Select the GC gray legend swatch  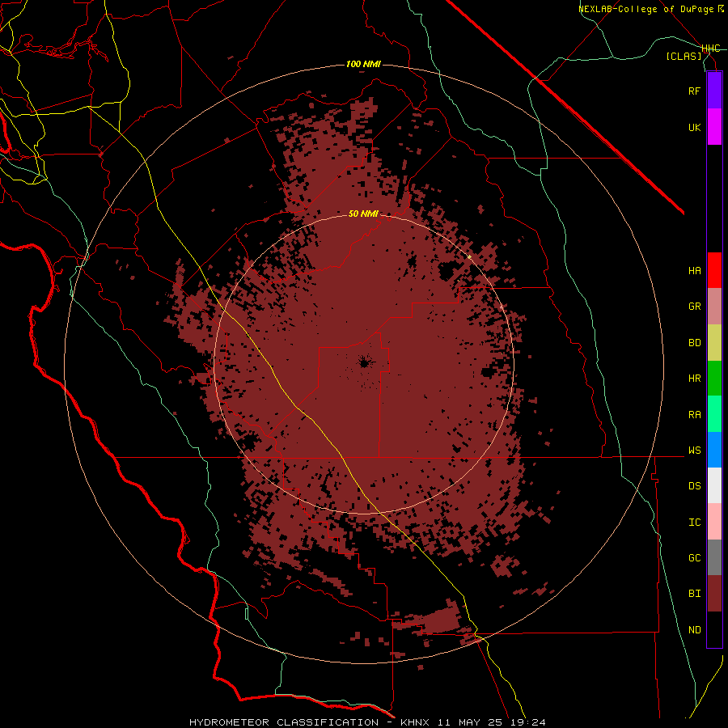[714, 557]
